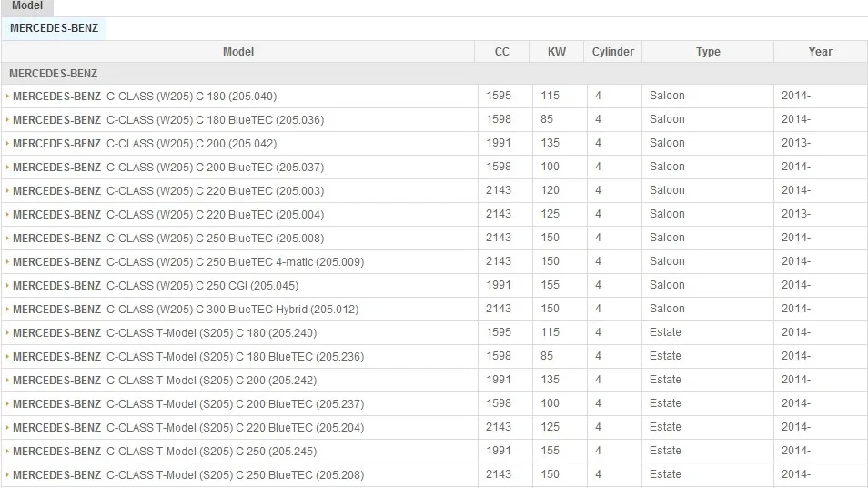868x488 pixels.
Task: Select model text C 180 BlueTEC (205.036)
Action: [259, 119]
